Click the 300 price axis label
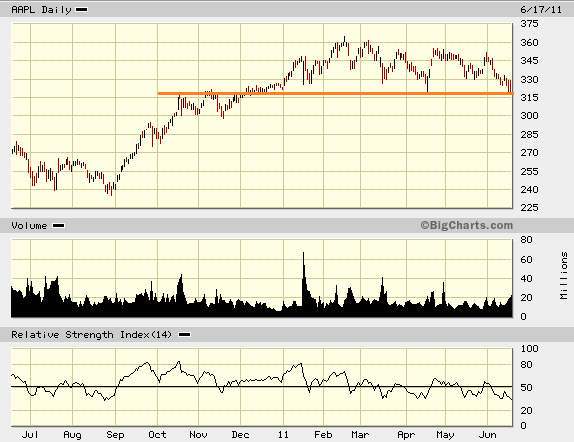 click(529, 116)
